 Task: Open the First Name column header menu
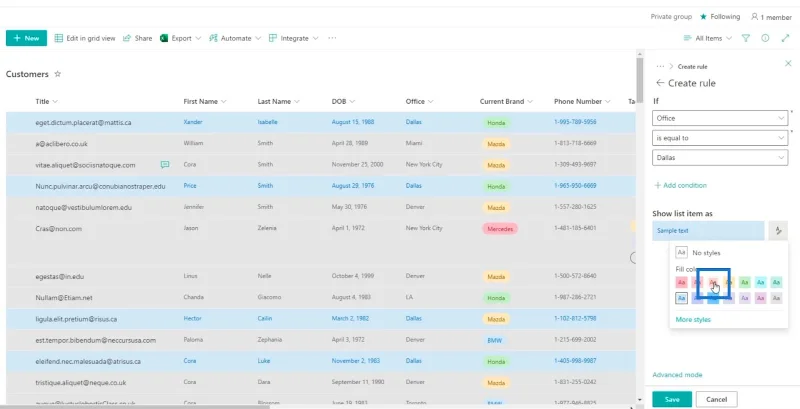click(x=205, y=101)
